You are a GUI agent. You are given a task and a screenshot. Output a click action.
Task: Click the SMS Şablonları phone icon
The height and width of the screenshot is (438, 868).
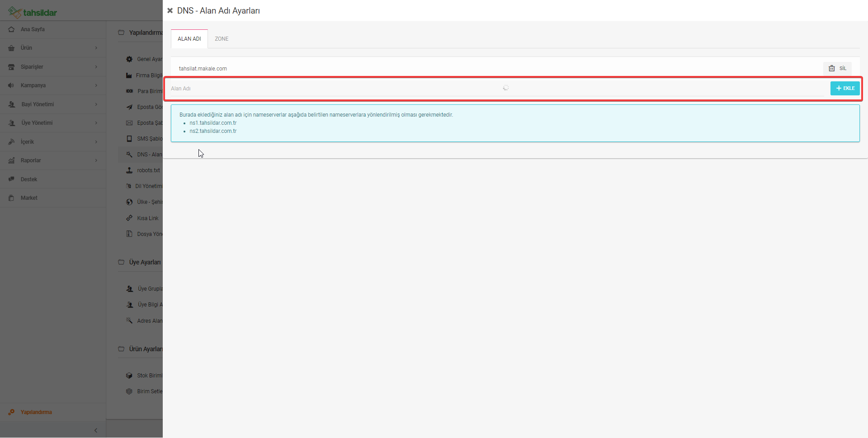coord(129,139)
